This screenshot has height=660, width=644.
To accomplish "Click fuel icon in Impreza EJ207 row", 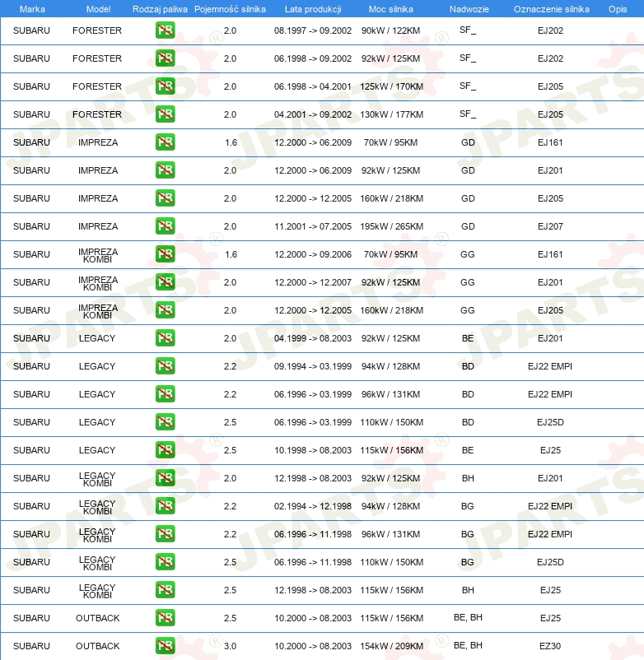I will (x=165, y=226).
